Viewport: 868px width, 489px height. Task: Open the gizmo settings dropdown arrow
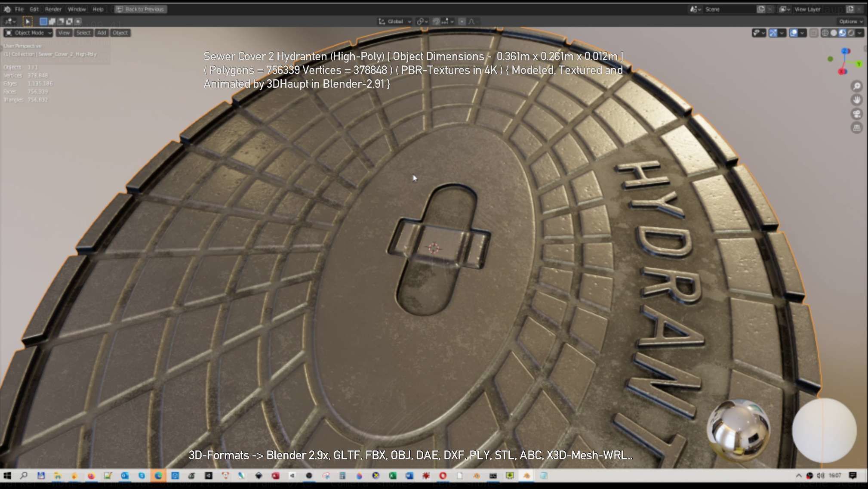click(782, 33)
